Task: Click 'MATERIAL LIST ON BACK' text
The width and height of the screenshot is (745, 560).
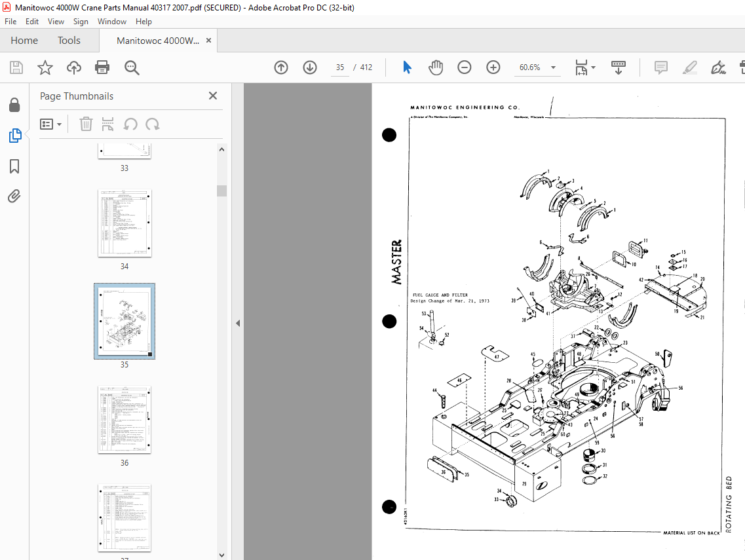Action: pyautogui.click(x=691, y=533)
